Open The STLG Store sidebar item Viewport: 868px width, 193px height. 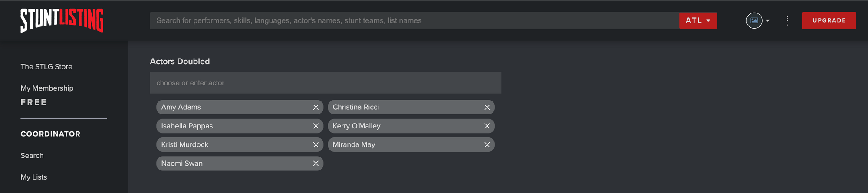click(x=46, y=66)
